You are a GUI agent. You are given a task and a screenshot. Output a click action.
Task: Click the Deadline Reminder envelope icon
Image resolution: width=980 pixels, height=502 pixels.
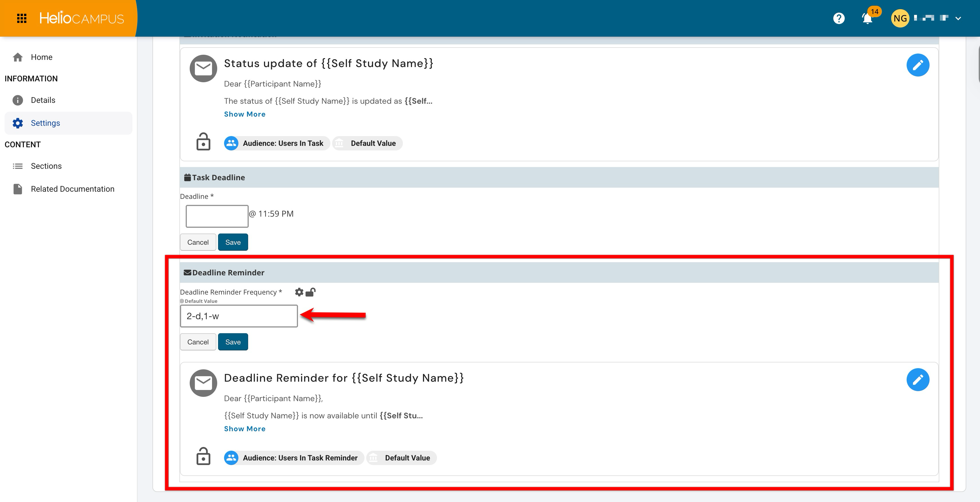point(203,383)
